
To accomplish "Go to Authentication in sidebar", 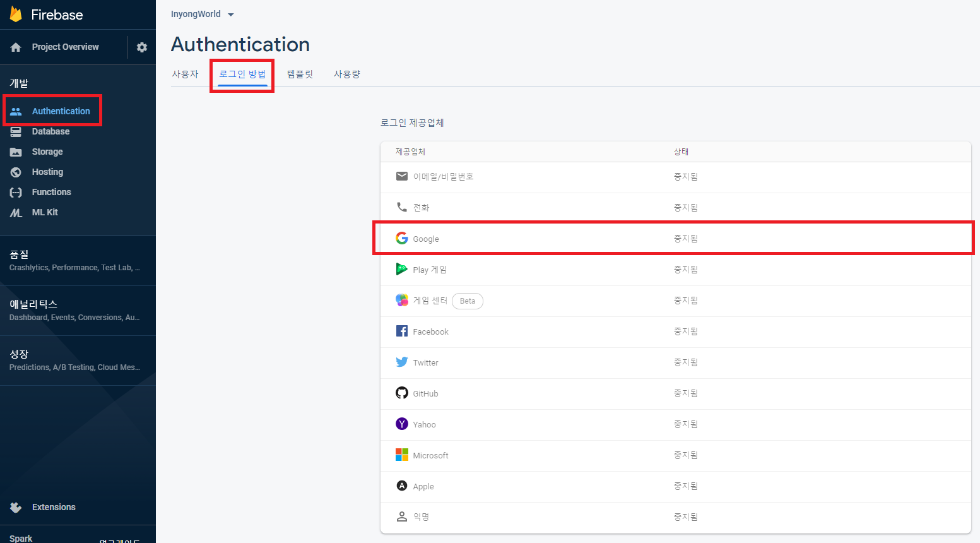I will (61, 111).
